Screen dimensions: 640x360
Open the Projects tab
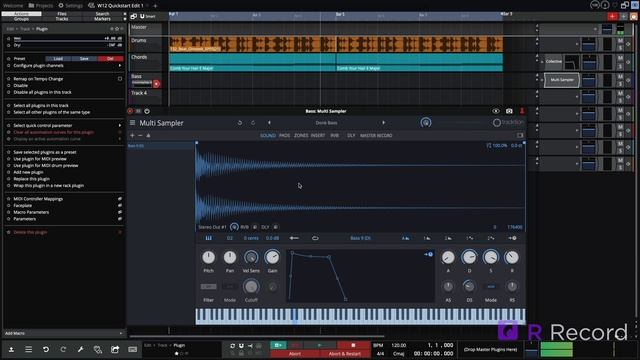click(41, 6)
